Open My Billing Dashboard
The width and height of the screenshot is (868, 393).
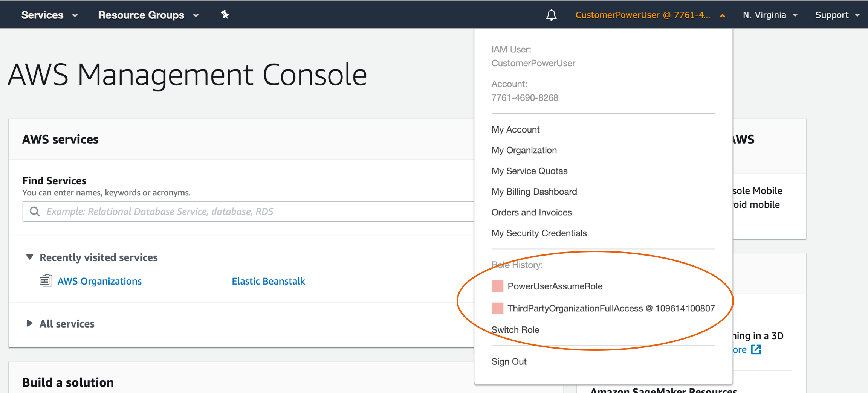point(534,191)
